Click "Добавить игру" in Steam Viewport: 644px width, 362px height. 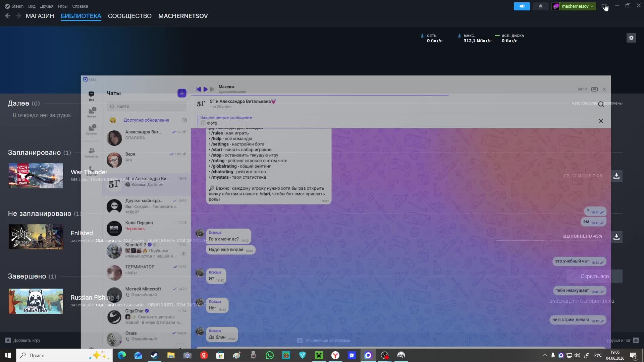tap(23, 340)
